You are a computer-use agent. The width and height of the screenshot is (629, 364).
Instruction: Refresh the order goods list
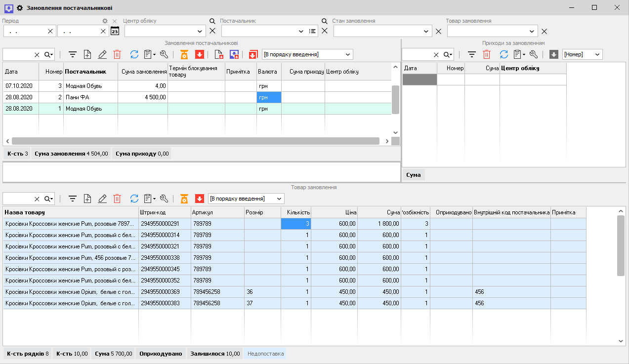(134, 199)
